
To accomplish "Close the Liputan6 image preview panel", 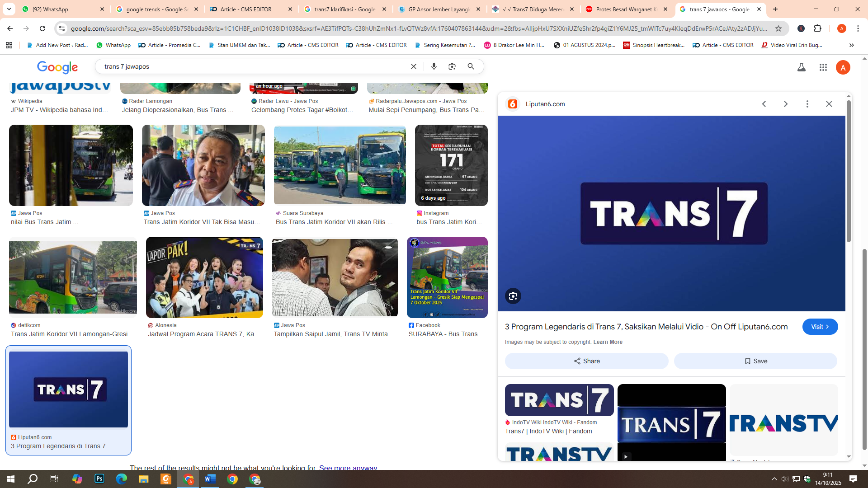I will click(x=829, y=104).
